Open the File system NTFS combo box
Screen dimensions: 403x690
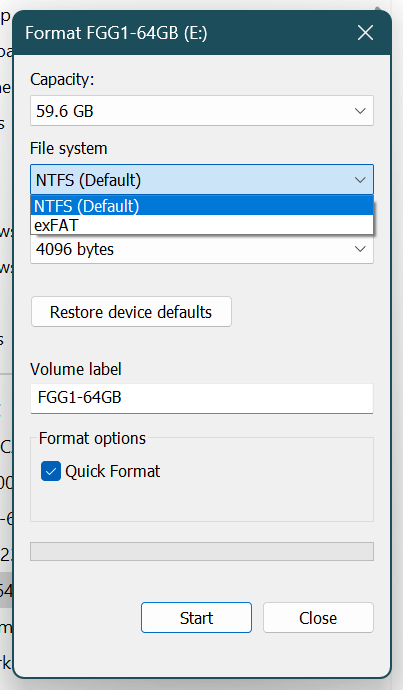tap(202, 180)
